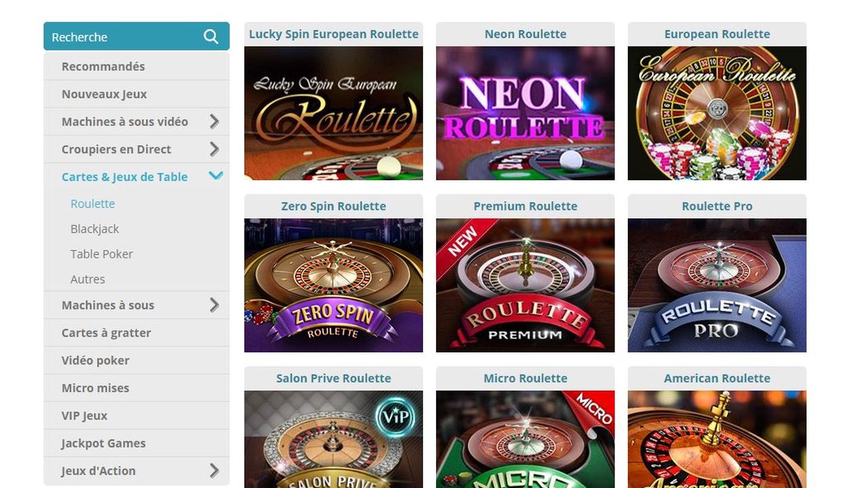868x488 pixels.
Task: Collapse Cartes & Jeux de Table chevron
Action: (x=216, y=176)
